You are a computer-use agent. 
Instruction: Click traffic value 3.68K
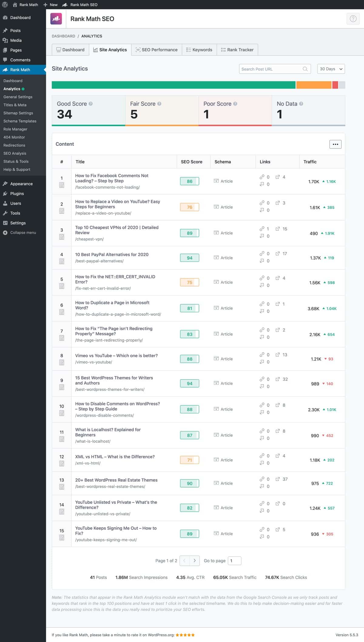click(313, 309)
